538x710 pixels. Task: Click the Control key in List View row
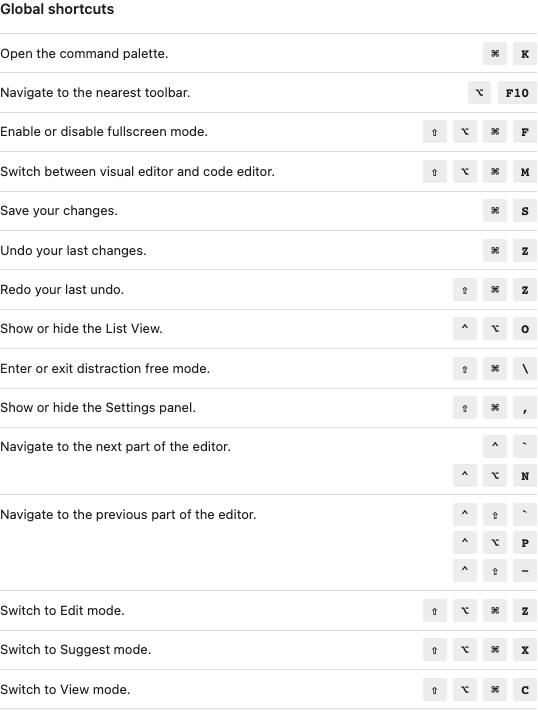point(465,329)
